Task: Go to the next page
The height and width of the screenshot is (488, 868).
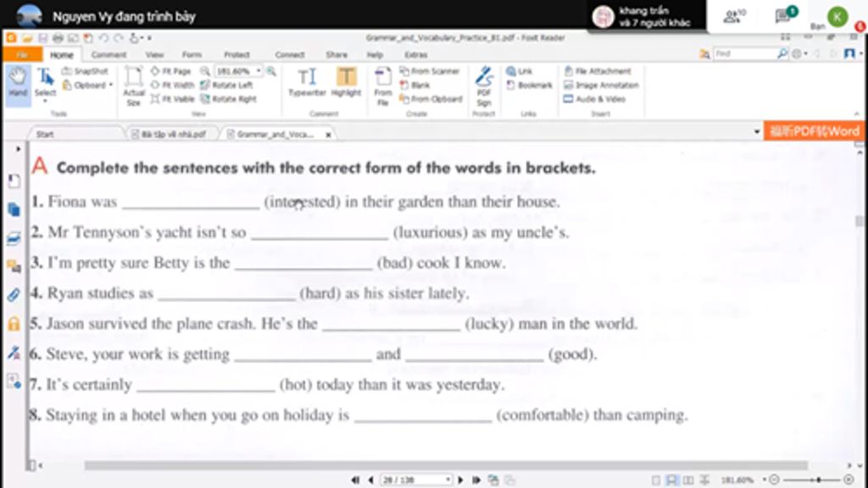Action: tap(460, 480)
